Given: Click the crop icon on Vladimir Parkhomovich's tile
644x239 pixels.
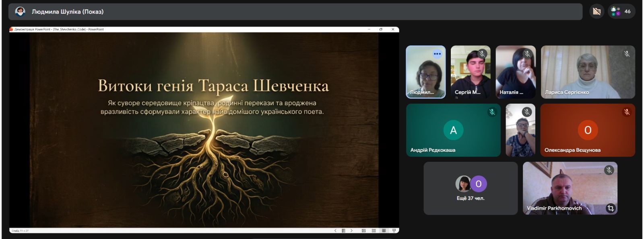Looking at the screenshot, I should coord(611,208).
